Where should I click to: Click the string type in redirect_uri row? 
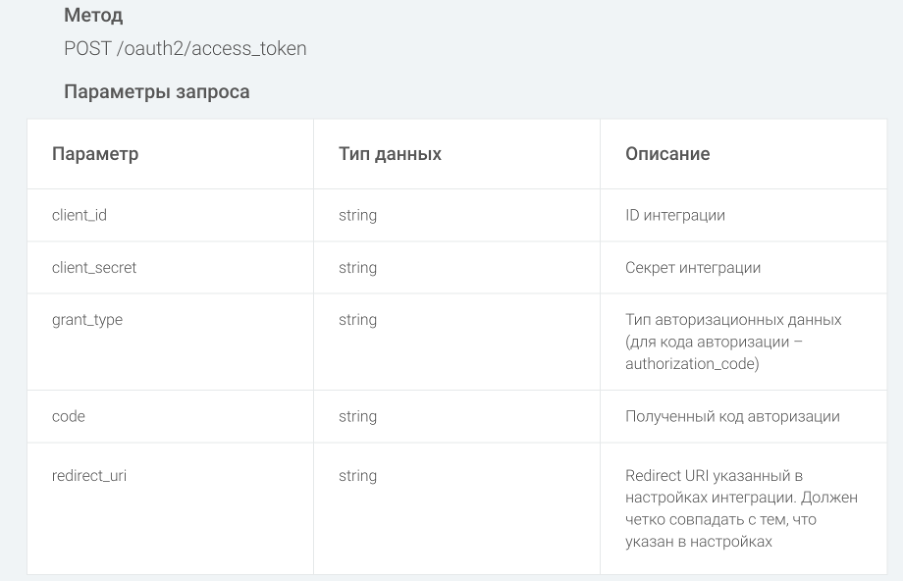pyautogui.click(x=357, y=476)
